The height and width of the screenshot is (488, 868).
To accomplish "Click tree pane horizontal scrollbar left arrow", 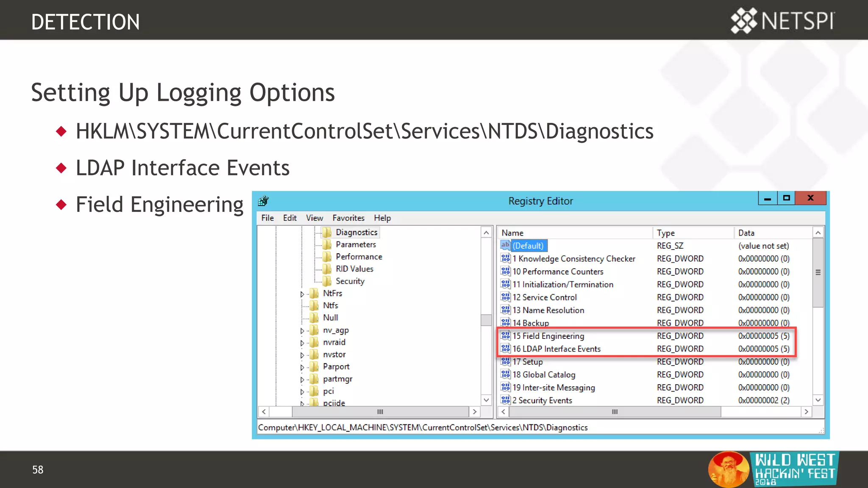I will click(264, 411).
